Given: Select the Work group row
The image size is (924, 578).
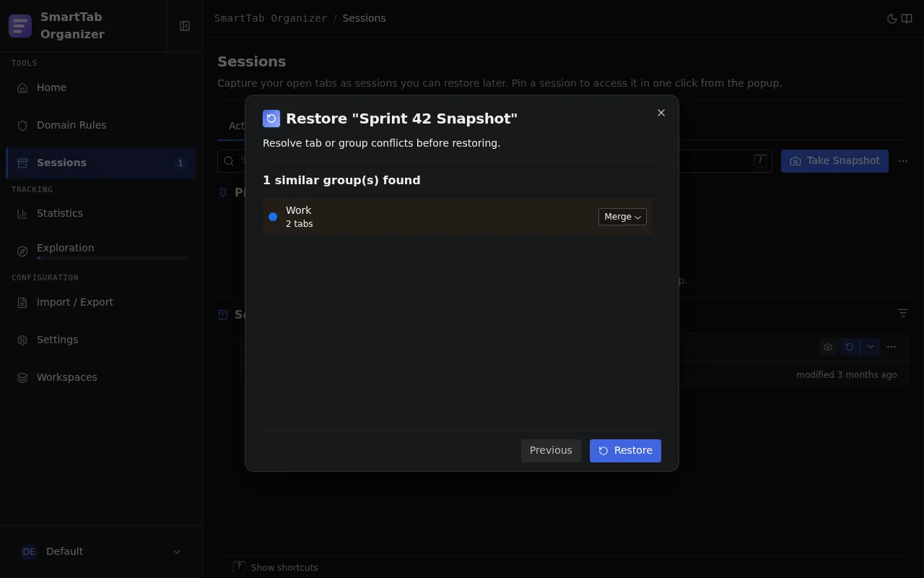Looking at the screenshot, I should click(x=458, y=217).
